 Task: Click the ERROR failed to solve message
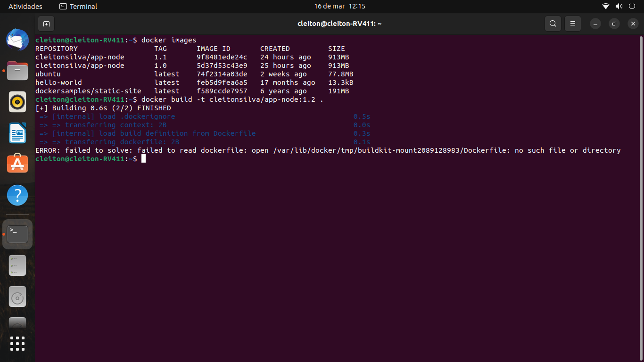[328, 150]
